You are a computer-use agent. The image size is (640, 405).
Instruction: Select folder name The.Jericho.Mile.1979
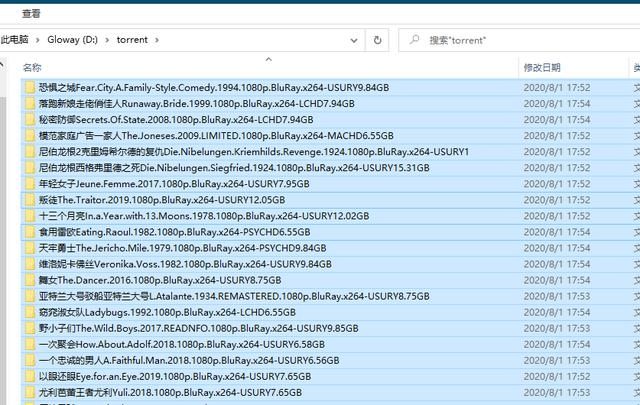[182, 248]
